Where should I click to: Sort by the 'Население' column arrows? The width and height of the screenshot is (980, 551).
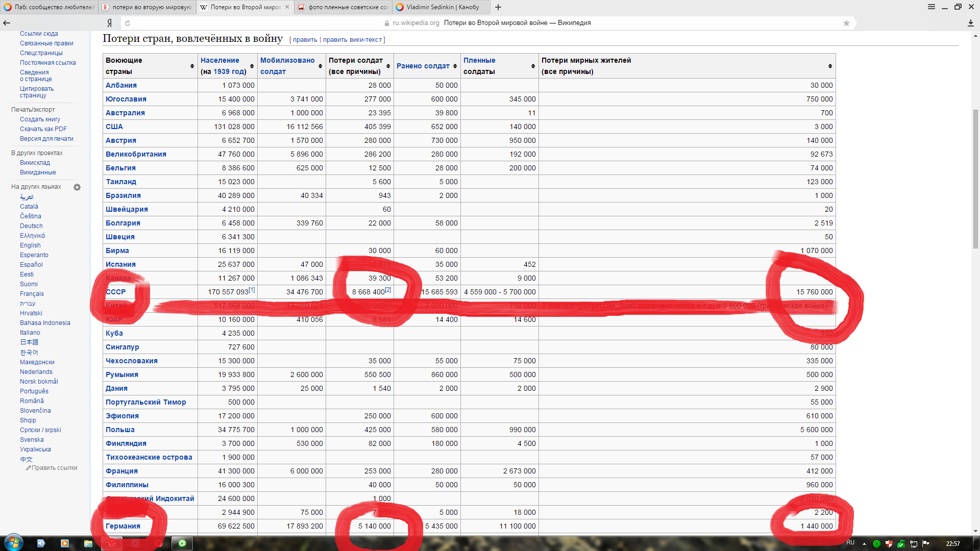[252, 66]
